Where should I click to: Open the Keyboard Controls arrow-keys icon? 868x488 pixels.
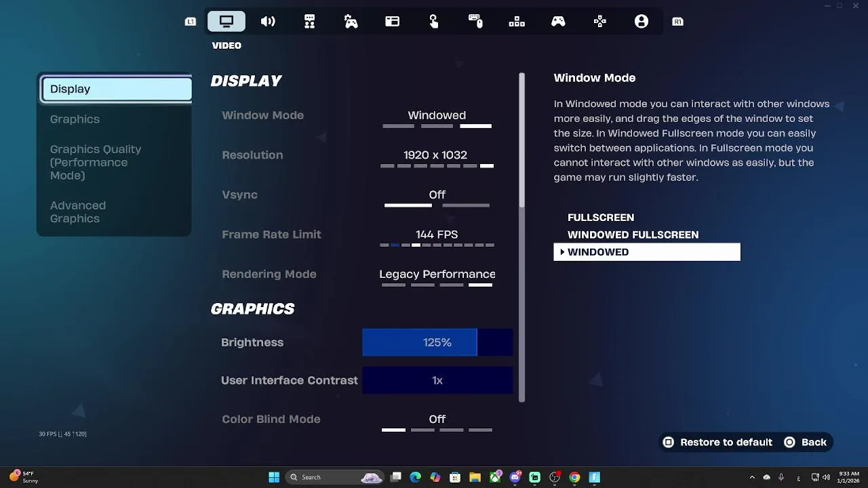pyautogui.click(x=517, y=22)
